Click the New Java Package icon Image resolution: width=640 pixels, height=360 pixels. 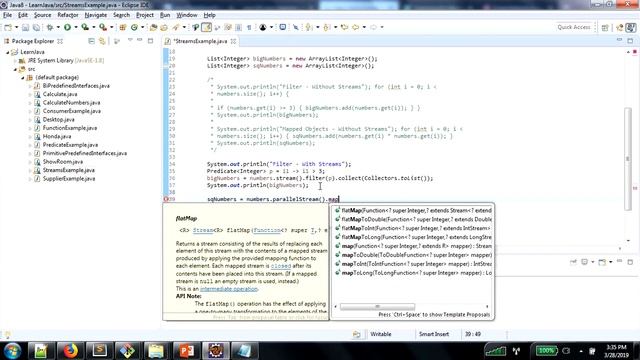coord(122,27)
